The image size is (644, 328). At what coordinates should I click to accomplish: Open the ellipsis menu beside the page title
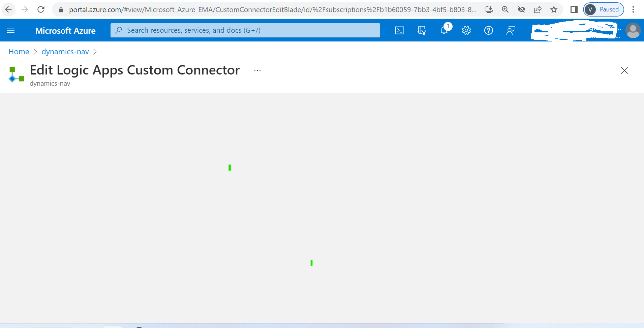click(x=257, y=70)
